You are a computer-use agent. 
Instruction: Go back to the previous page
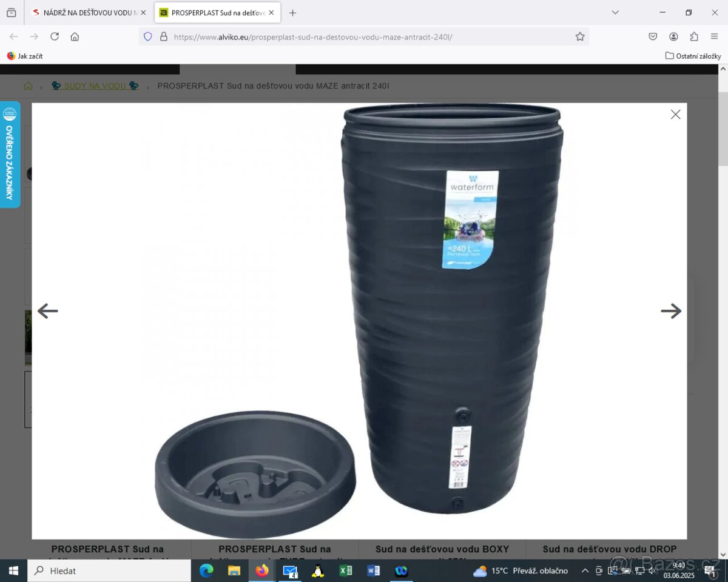pos(14,36)
